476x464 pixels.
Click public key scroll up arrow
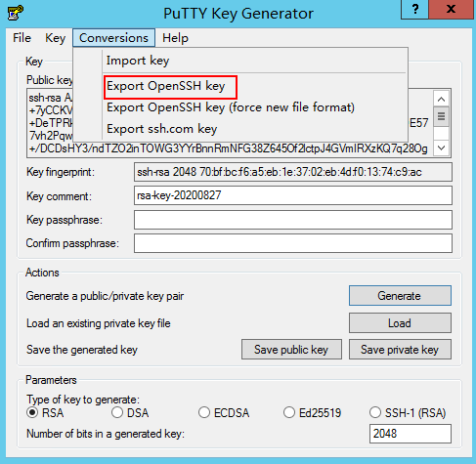pos(441,99)
